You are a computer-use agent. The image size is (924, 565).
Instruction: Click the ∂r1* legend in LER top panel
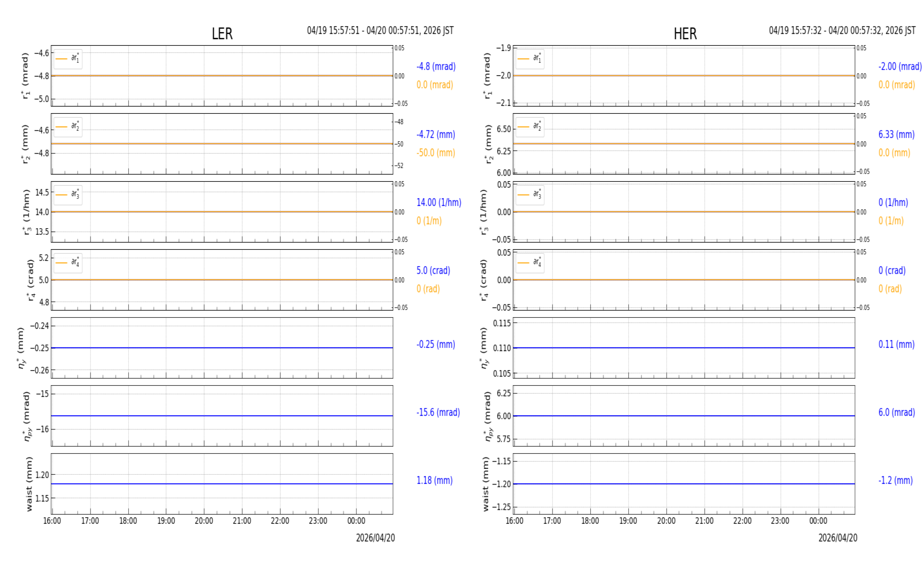68,59
